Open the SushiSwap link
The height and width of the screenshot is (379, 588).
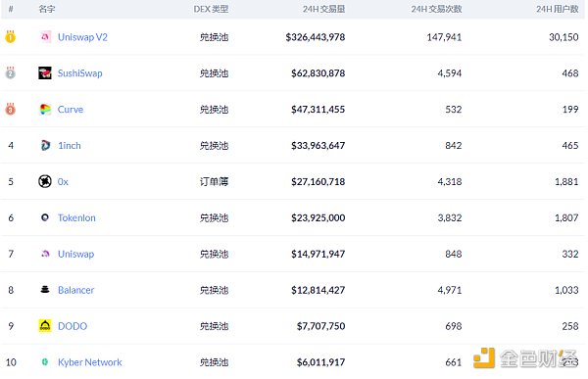pyautogui.click(x=80, y=73)
